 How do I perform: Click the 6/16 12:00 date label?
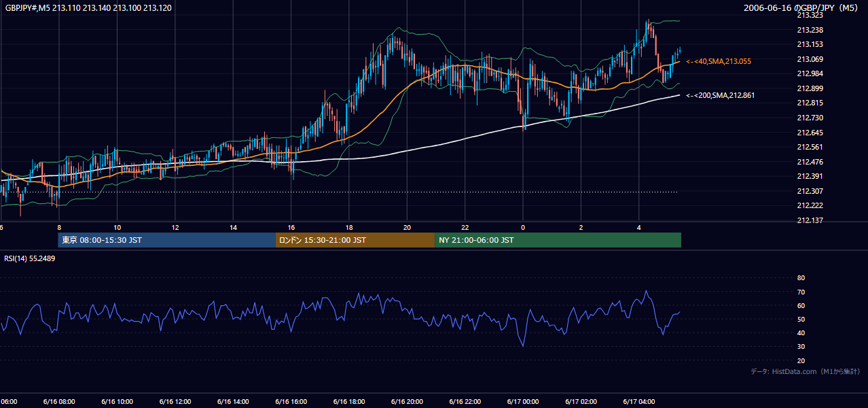[175, 402]
